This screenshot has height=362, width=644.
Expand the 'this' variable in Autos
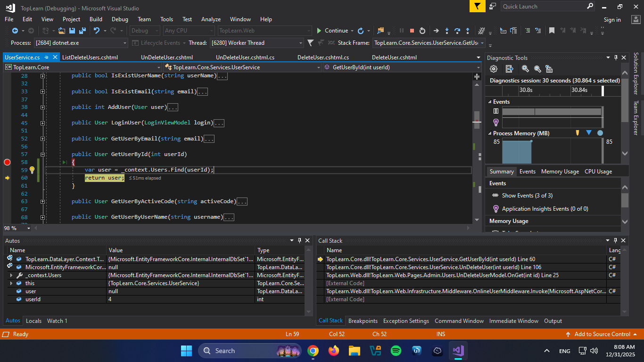[11, 283]
